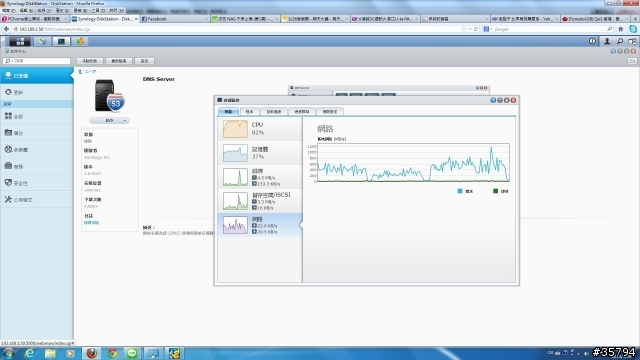Open Internet Explorer from the Windows taskbar
The image size is (640, 360).
pos(29,353)
